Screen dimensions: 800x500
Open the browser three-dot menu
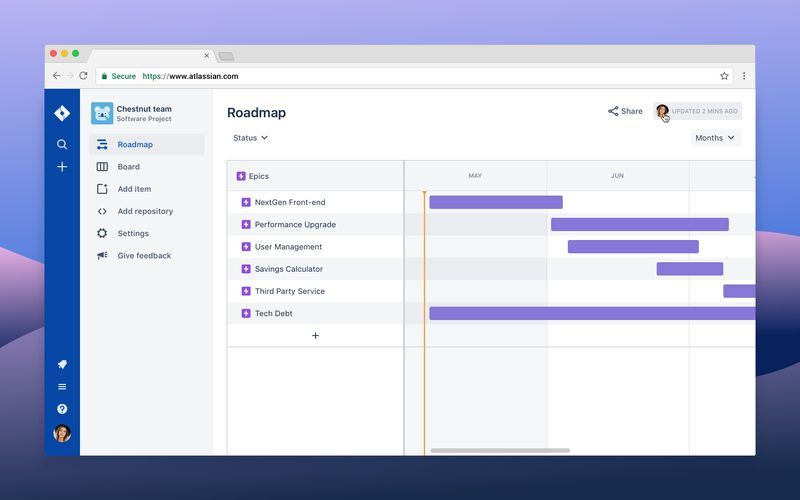coord(744,76)
